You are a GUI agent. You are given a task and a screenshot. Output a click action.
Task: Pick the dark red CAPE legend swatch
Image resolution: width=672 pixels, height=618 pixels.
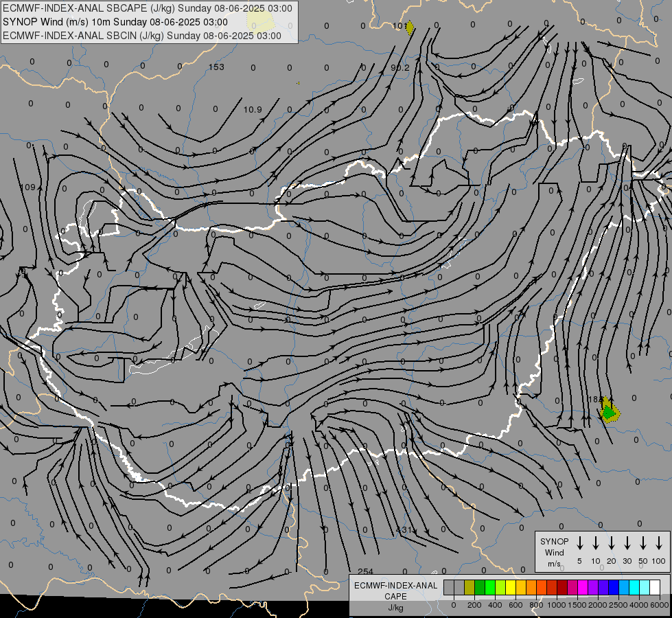[563, 587]
